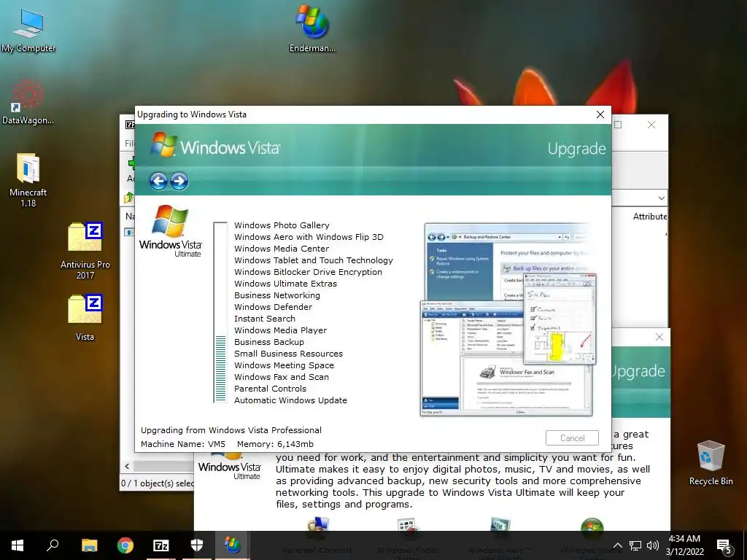The image size is (747, 560).
Task: Select 'Windows Tablet and Touch Technology' text
Action: (314, 260)
